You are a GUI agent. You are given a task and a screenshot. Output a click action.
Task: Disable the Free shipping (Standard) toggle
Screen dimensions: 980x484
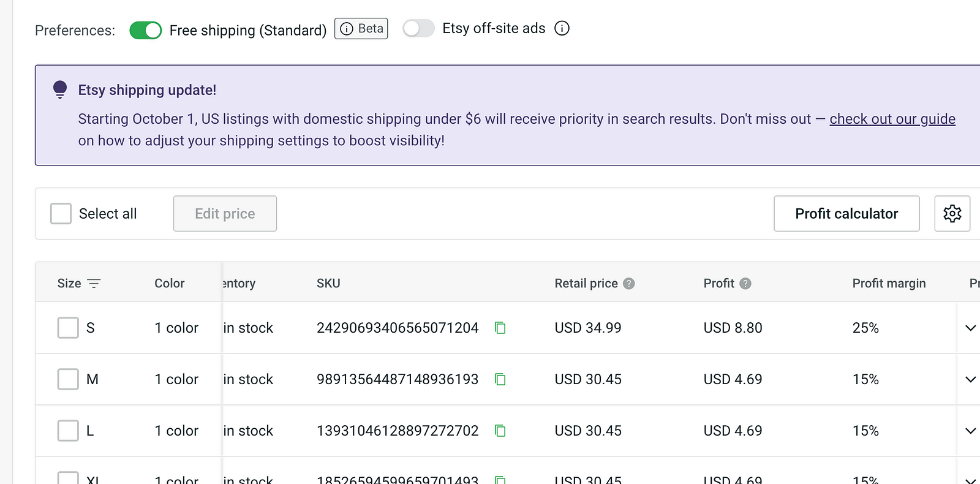click(x=146, y=30)
